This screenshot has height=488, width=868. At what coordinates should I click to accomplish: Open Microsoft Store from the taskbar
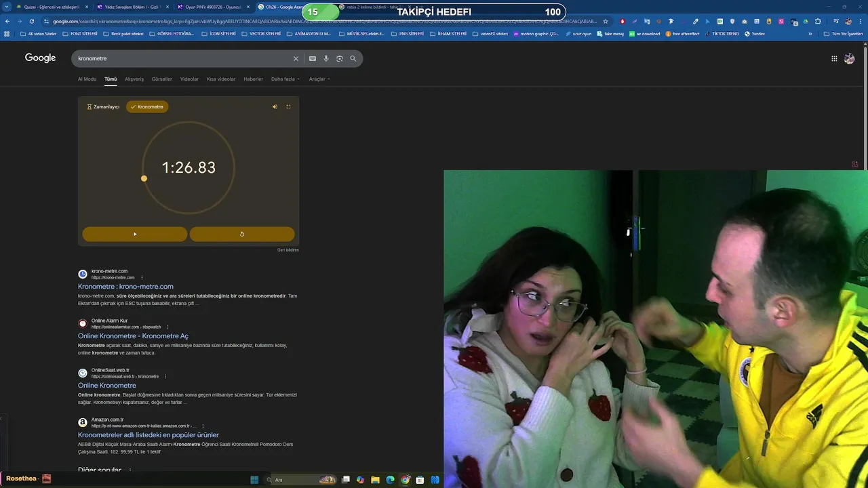click(x=420, y=480)
